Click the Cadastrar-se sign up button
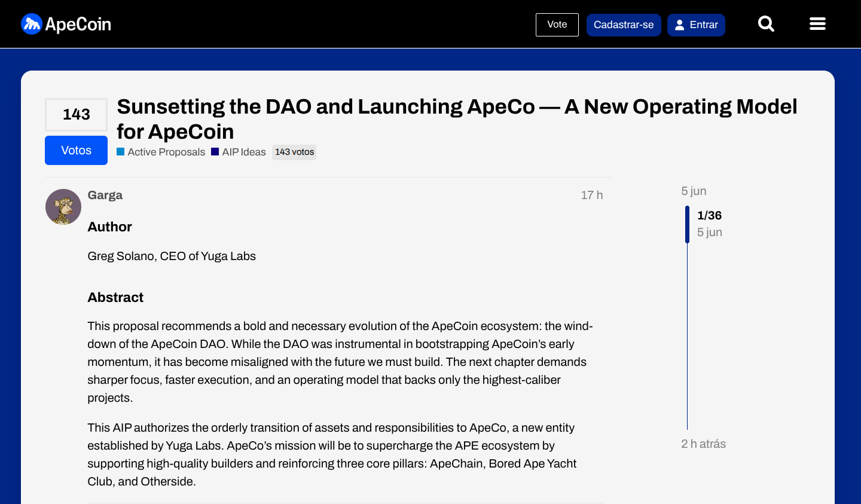The width and height of the screenshot is (861, 504). coord(624,25)
